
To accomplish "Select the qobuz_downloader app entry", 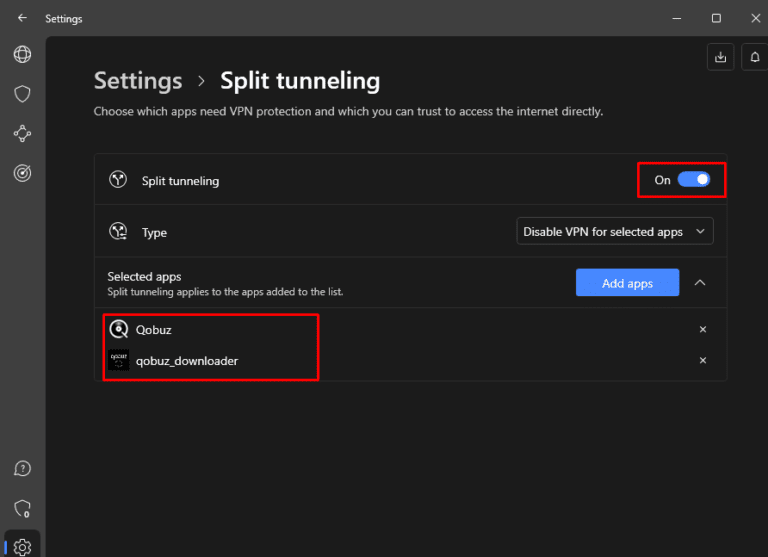I will click(x=187, y=360).
